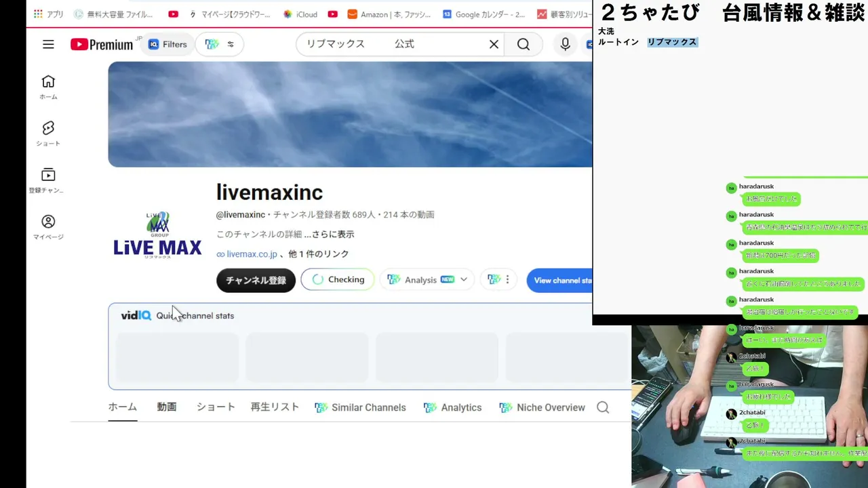This screenshot has width=868, height=488.
Task: Open YouTube bookmark icon before マイページ
Action: pos(173,14)
